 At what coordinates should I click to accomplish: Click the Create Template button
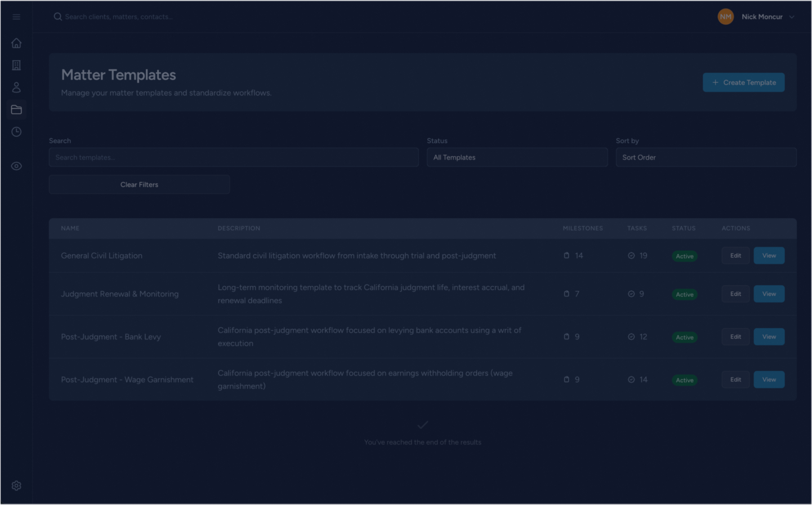[743, 82]
